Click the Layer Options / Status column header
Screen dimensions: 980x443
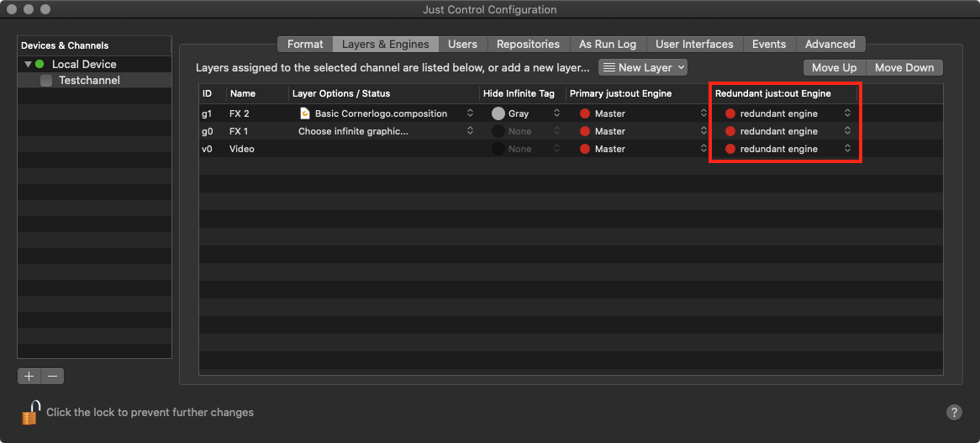coord(384,93)
